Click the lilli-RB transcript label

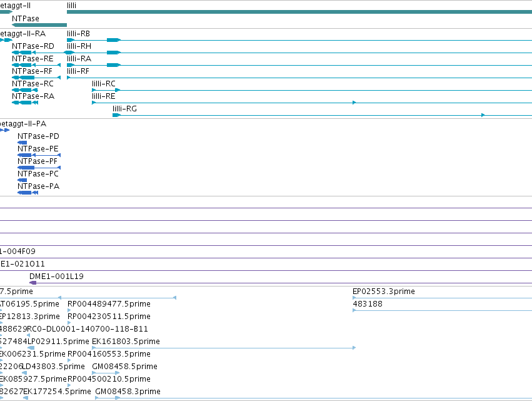[x=78, y=34]
